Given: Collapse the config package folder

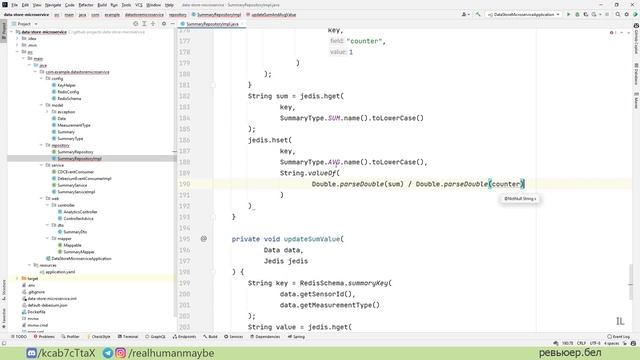Looking at the screenshot, I should (x=42, y=78).
